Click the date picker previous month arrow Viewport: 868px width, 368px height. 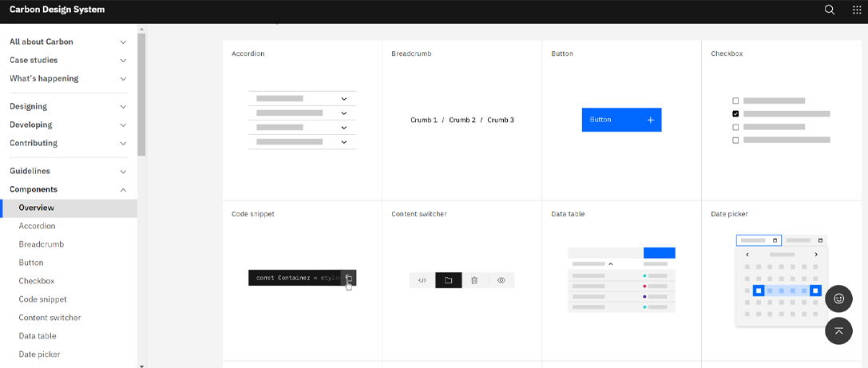[x=747, y=255]
